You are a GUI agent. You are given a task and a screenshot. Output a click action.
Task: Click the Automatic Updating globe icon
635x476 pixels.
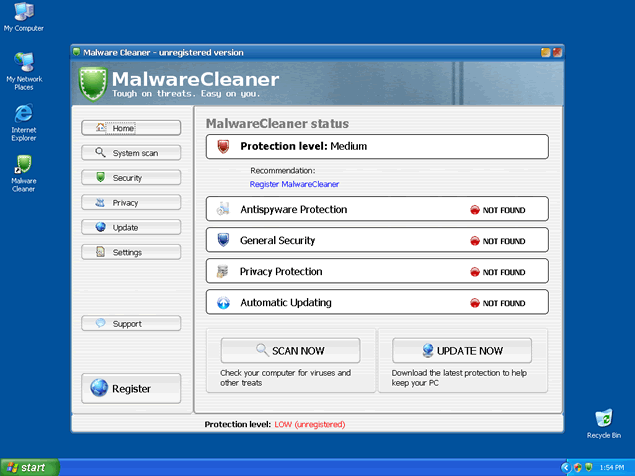coord(223,302)
